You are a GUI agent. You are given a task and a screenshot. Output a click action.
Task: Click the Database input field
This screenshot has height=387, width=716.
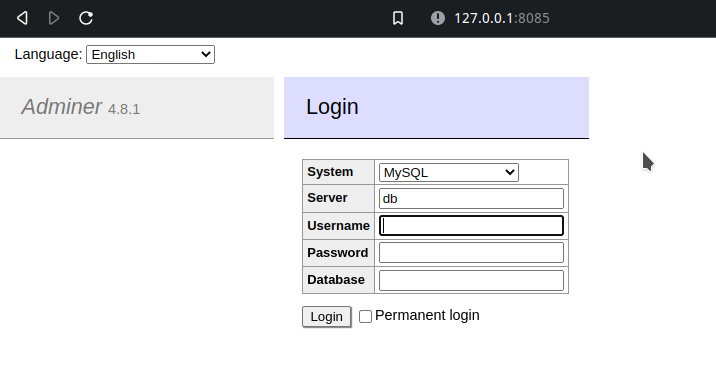pos(471,280)
